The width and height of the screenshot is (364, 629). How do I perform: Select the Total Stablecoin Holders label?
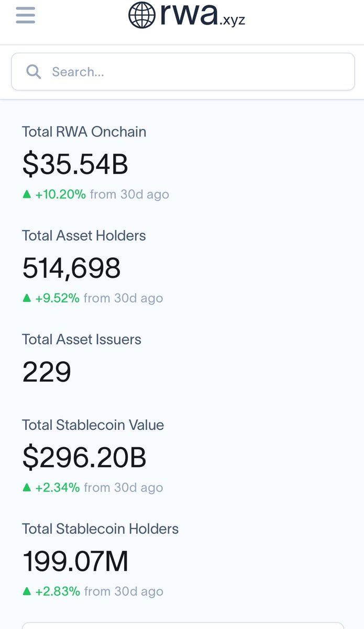100,529
